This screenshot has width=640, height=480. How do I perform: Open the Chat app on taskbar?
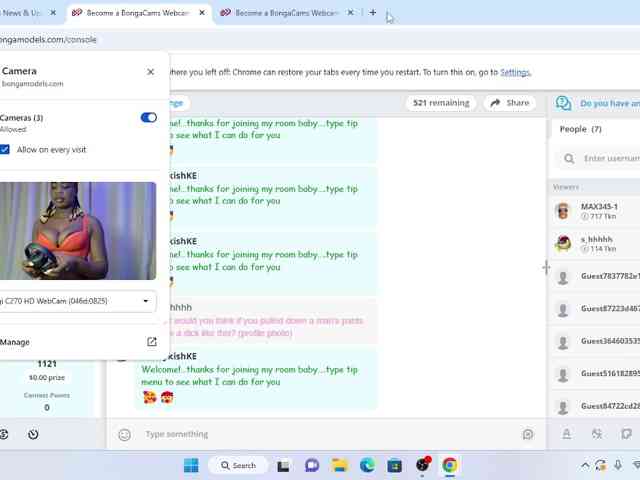coord(312,465)
